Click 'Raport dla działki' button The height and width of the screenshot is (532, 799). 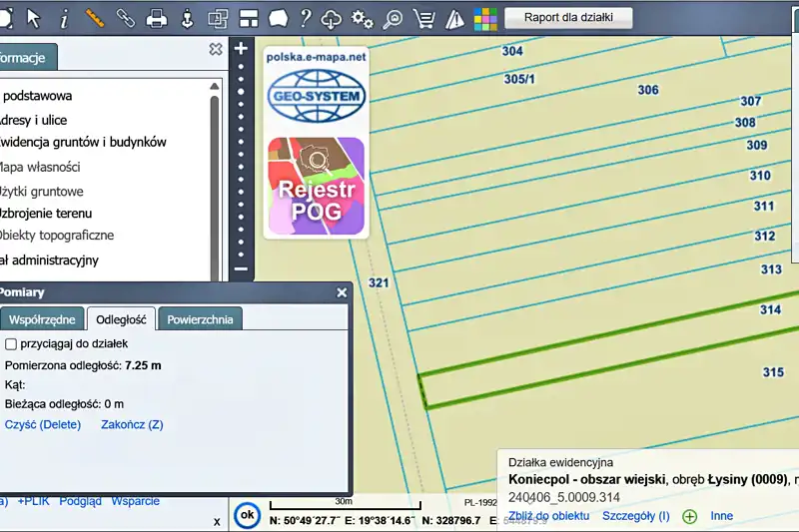[x=568, y=17]
